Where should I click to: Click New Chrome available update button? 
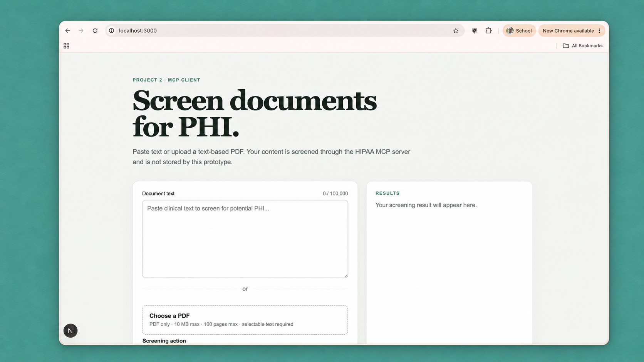click(x=568, y=31)
